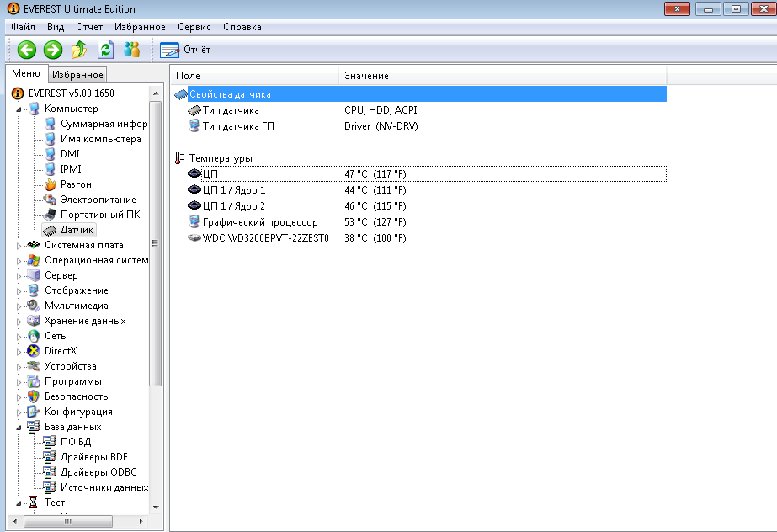Open the Вид menu
This screenshot has width=777, height=532.
point(56,27)
